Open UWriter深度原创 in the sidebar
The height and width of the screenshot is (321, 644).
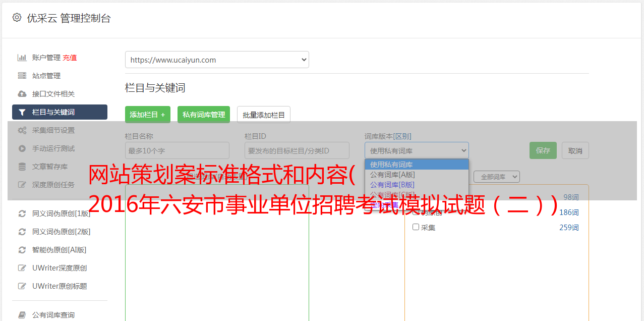(60, 268)
